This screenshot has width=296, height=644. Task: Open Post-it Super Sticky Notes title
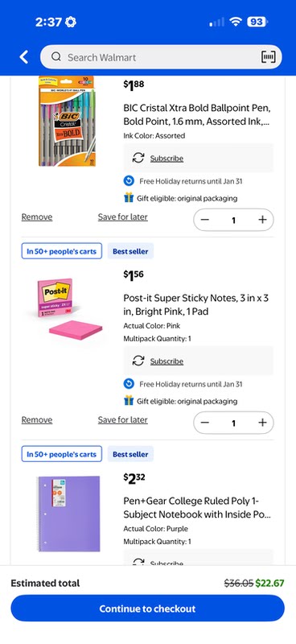[196, 305]
